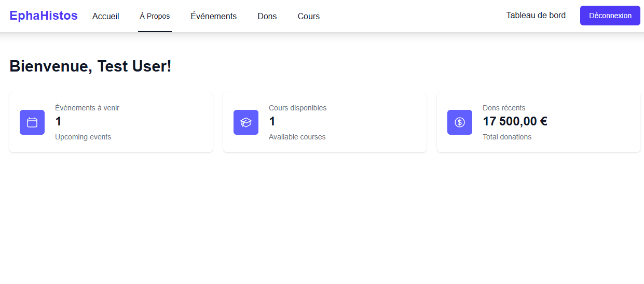Select Cours in the navigation
The width and height of the screenshot is (644, 284).
tap(309, 16)
